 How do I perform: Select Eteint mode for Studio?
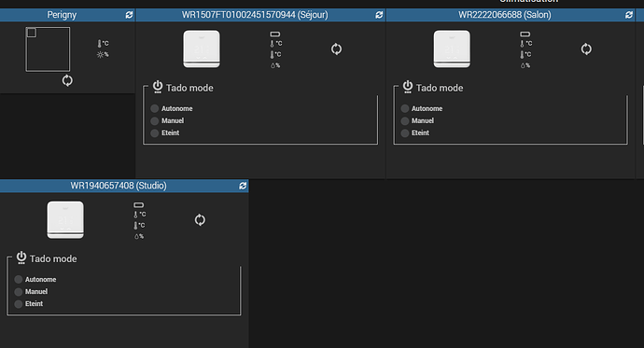[x=18, y=304]
